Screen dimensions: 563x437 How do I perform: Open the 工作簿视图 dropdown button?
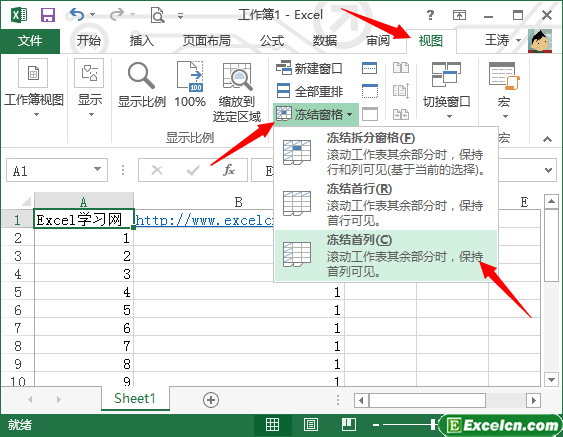[x=34, y=88]
